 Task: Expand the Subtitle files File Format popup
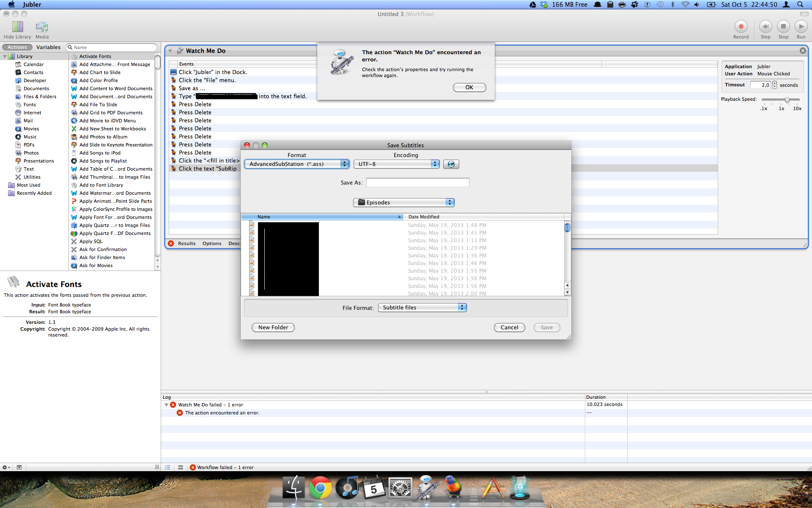tap(422, 308)
